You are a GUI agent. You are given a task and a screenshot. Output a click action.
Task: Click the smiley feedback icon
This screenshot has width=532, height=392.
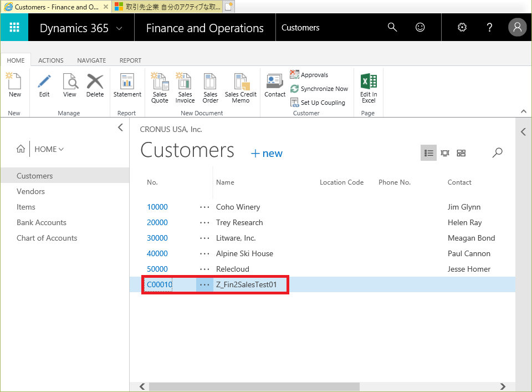pos(420,27)
